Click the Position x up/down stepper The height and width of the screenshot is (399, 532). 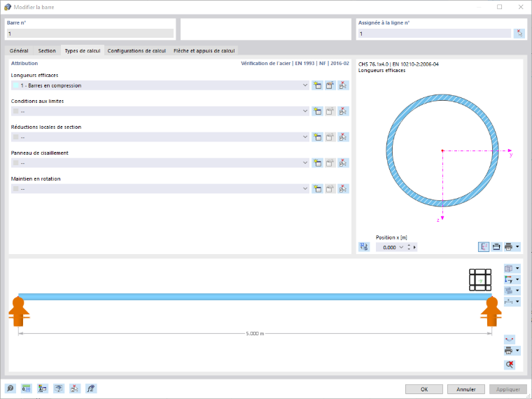[x=409, y=247]
